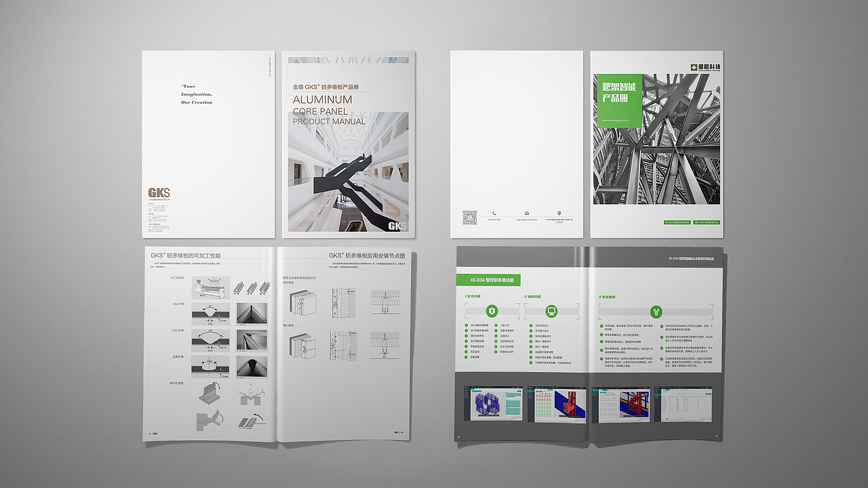Click the envelope email icon on the back cover
Screen dimensions: 868x488
click(527, 213)
